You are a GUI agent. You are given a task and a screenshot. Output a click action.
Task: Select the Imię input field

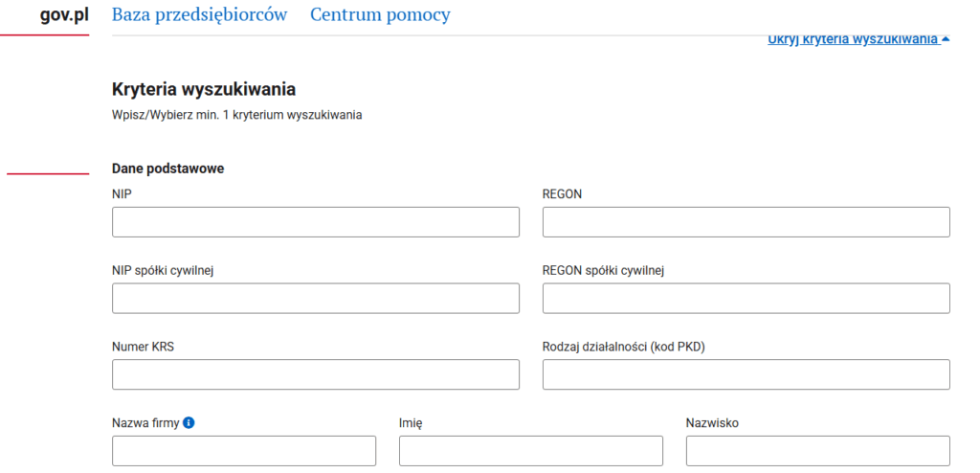pyautogui.click(x=530, y=450)
